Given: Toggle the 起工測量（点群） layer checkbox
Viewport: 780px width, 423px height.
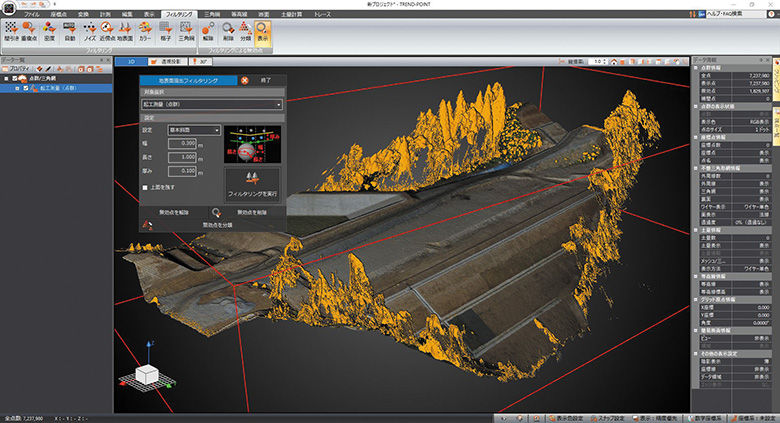Looking at the screenshot, I should [26, 88].
